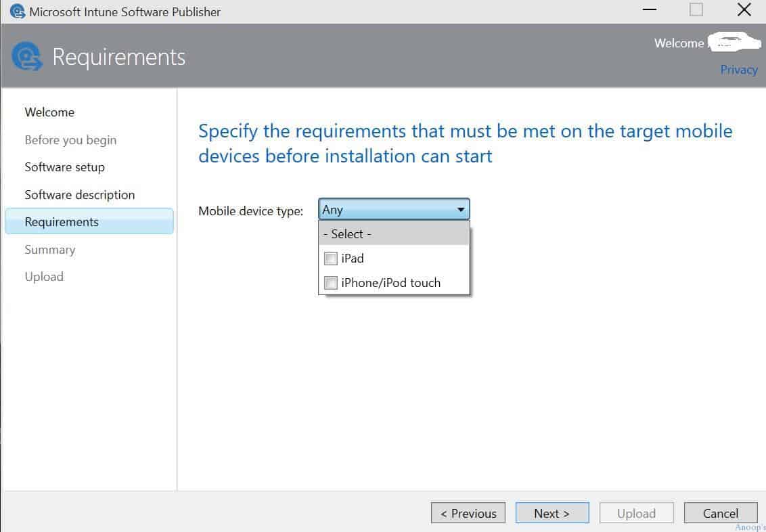This screenshot has width=766, height=532.
Task: Click the 'Specify the requirements' heading text
Action: click(x=466, y=143)
